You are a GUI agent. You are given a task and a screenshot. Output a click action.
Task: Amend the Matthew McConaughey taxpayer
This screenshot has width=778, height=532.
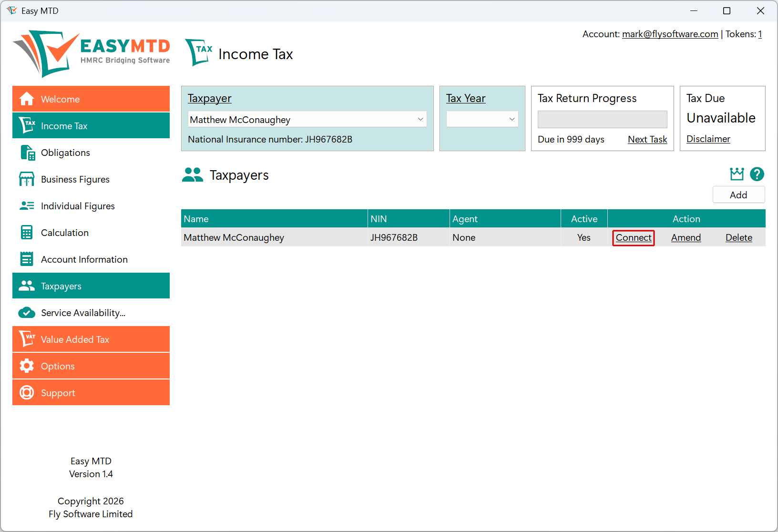(686, 237)
